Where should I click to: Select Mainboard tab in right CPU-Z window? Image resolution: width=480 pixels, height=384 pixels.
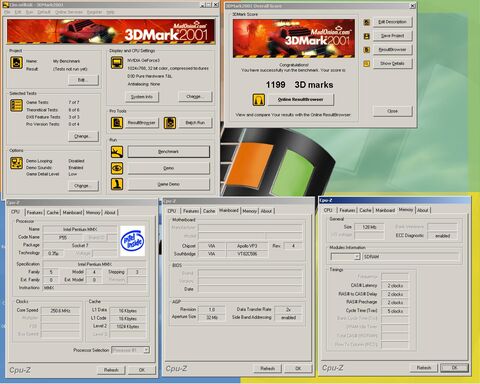[x=385, y=210]
